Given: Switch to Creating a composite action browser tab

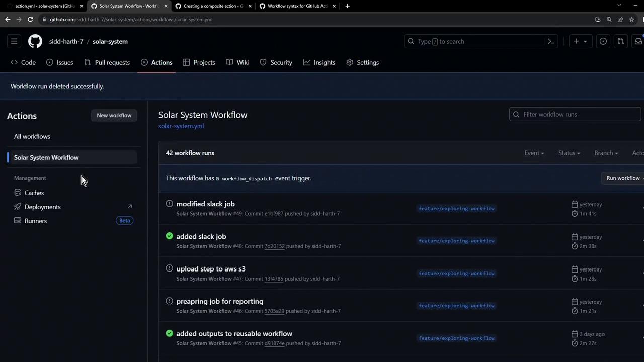Looking at the screenshot, I should tap(213, 6).
